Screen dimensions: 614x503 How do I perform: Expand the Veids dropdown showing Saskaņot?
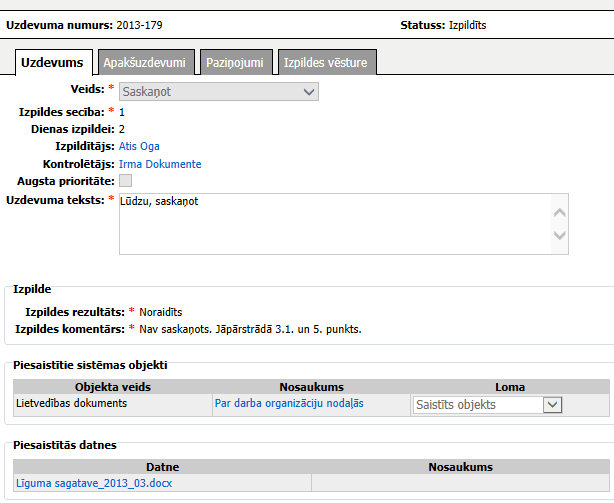coord(218,92)
